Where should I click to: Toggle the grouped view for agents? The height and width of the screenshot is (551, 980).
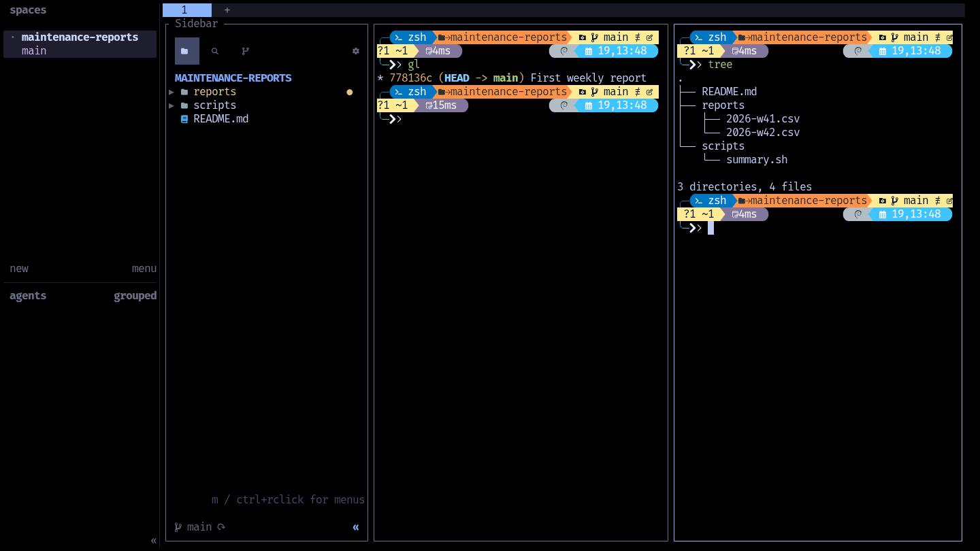point(135,296)
